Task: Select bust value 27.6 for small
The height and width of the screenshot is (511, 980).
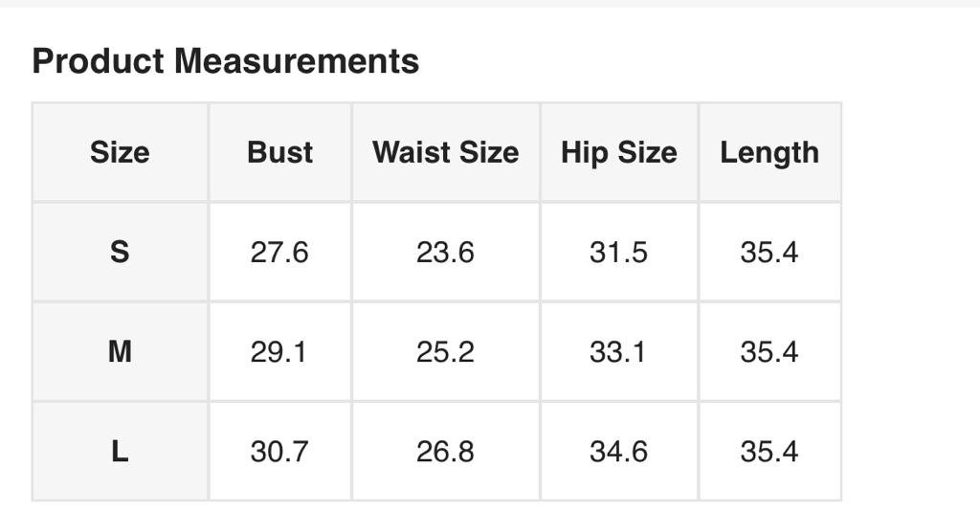Action: click(x=279, y=253)
